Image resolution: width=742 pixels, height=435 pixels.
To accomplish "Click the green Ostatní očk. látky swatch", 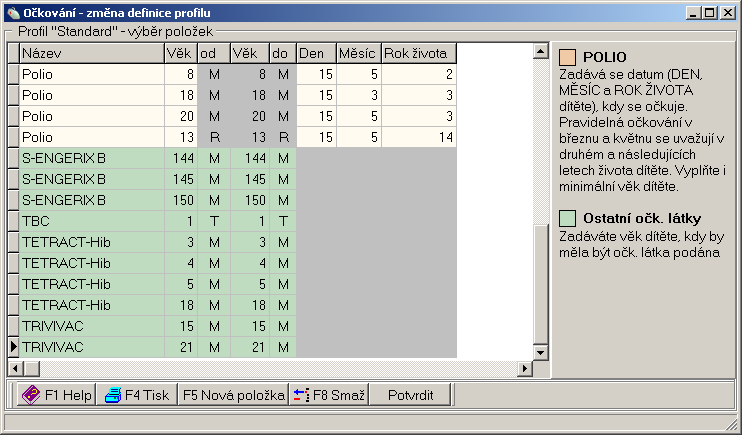I will (x=567, y=217).
